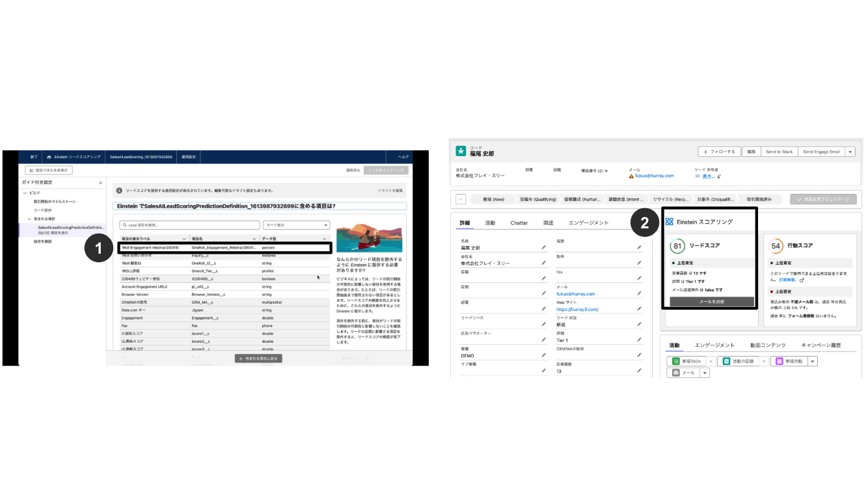Click the 活動の記録 teal phone icon
Viewport: 868px width, 486px height.
click(x=726, y=361)
